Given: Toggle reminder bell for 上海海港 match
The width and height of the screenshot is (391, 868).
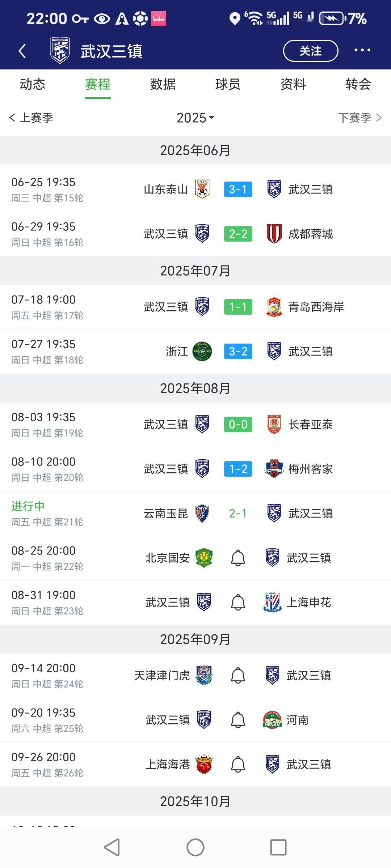Looking at the screenshot, I should 238,764.
